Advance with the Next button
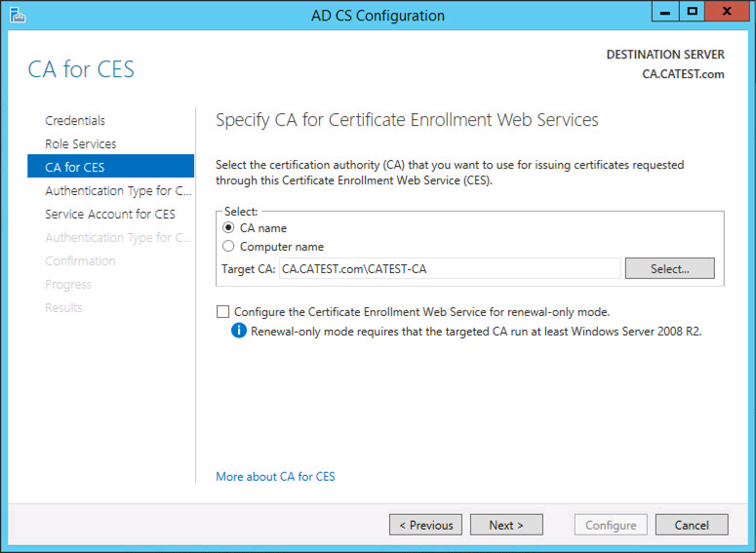The height and width of the screenshot is (553, 756). (506, 525)
